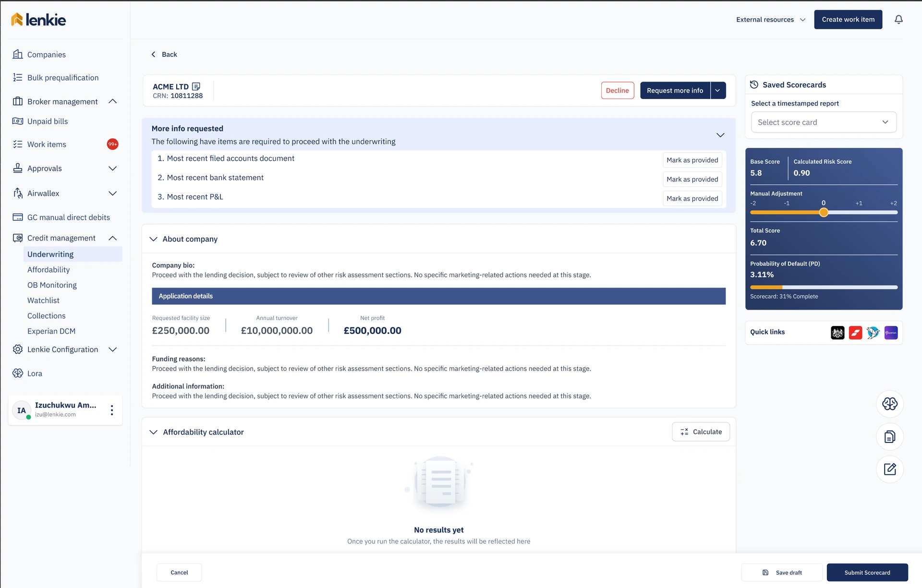Click Save draft button

coord(782,572)
